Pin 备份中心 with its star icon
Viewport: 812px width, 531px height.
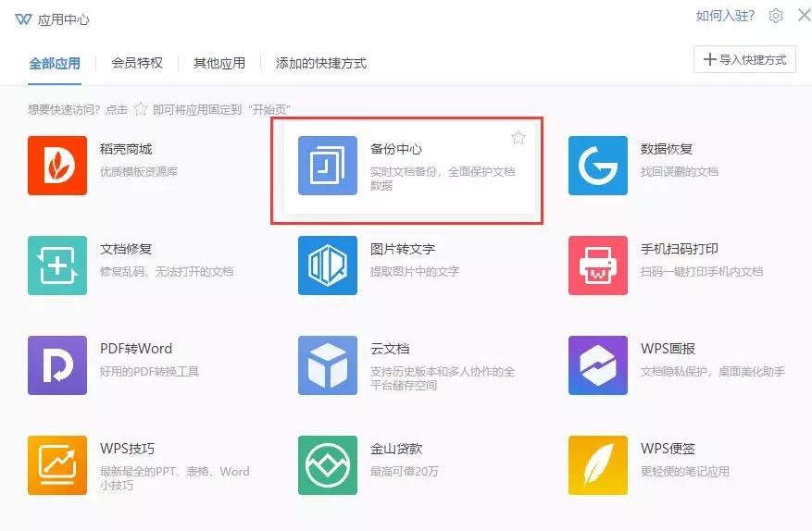tap(518, 138)
